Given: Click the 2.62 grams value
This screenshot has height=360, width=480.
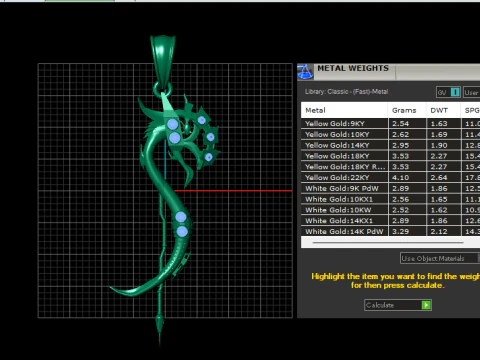Looking at the screenshot, I should (400, 134).
